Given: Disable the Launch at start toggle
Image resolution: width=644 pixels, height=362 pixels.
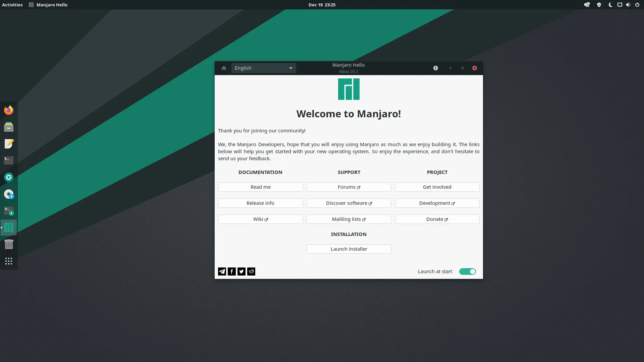Looking at the screenshot, I should (467, 271).
